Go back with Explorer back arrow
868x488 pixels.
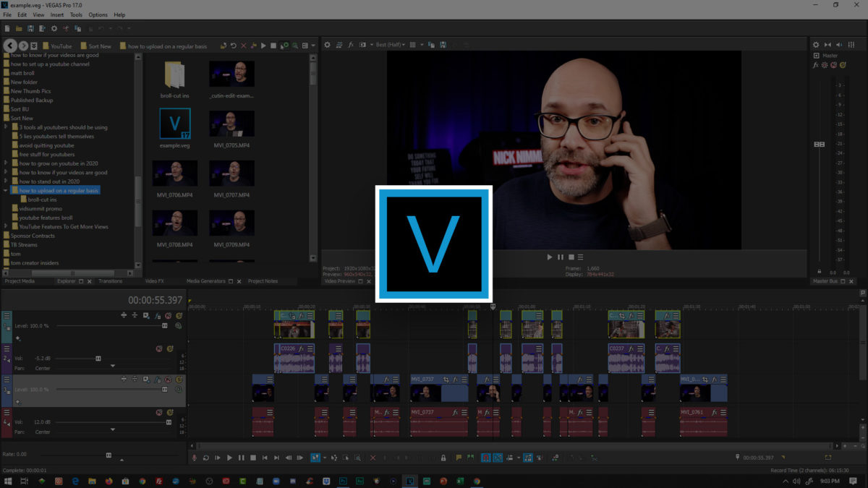click(x=10, y=46)
